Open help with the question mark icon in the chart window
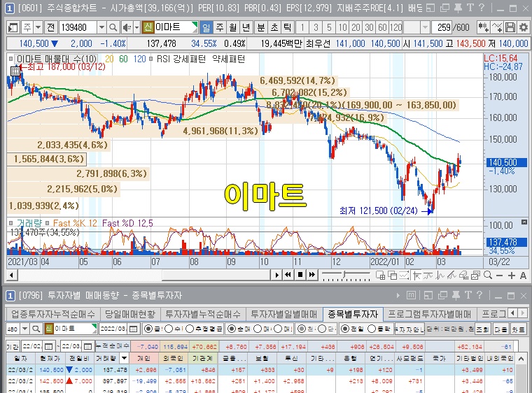Screen dimensions: 532x393 point(481,8)
